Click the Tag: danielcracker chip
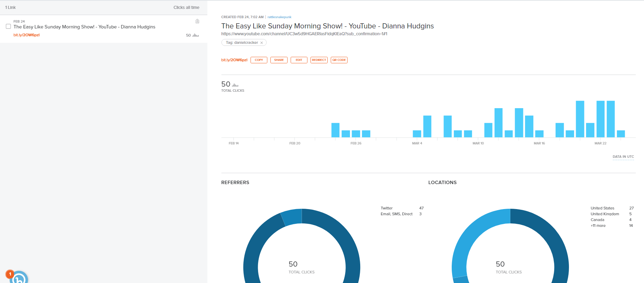The image size is (644, 283). coord(244,43)
